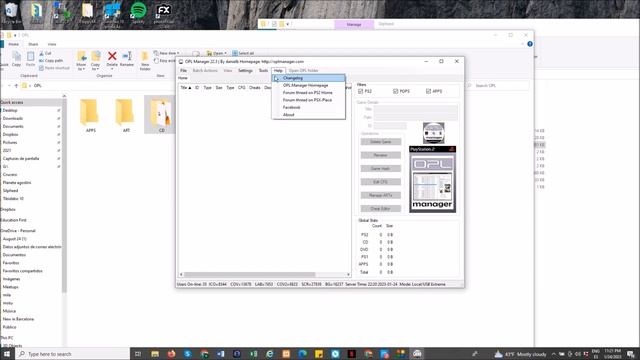Screen dimensions: 640x360
Task: Select the ART folder in Explorer
Action: click(126, 116)
